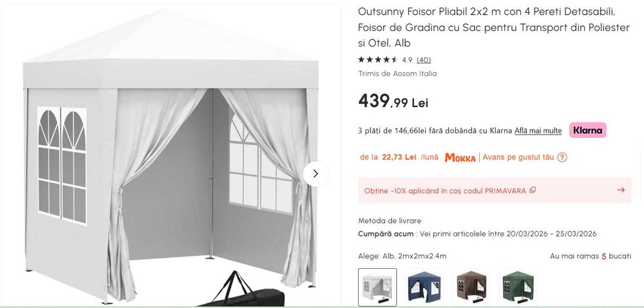Click the arrow in the promo code banner
The image size is (644, 308).
point(621,190)
